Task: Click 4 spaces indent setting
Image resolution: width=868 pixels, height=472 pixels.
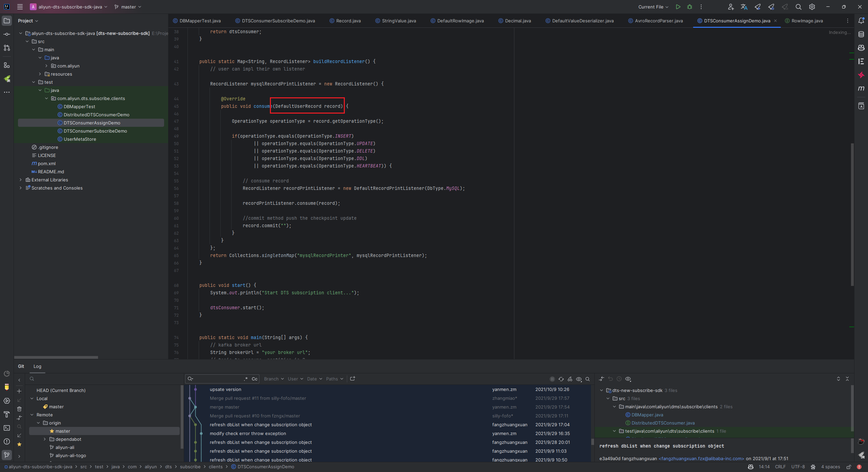Action: click(830, 467)
